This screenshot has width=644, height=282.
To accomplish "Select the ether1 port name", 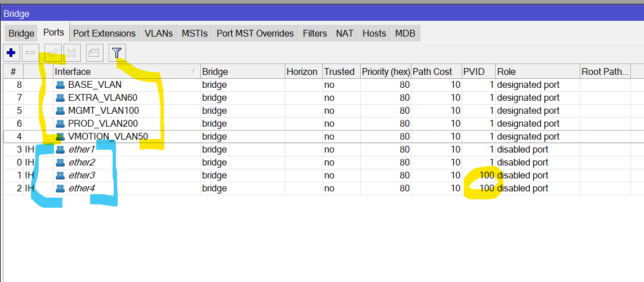I will [81, 149].
